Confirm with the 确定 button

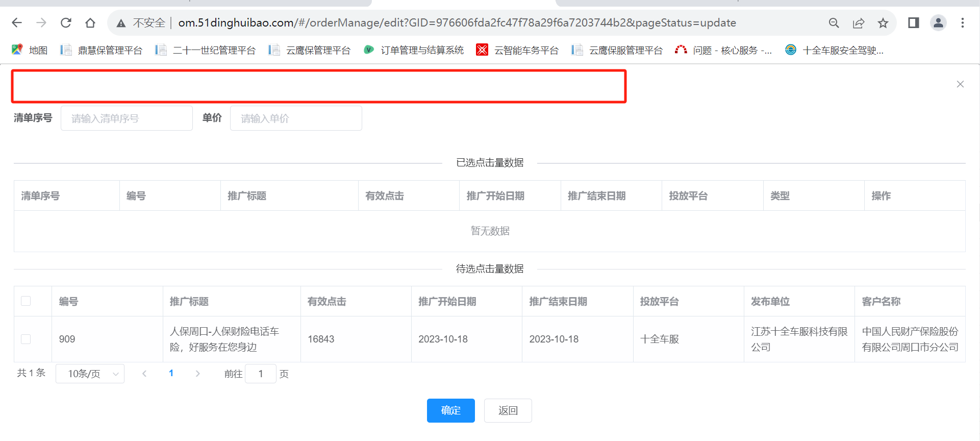[451, 410]
